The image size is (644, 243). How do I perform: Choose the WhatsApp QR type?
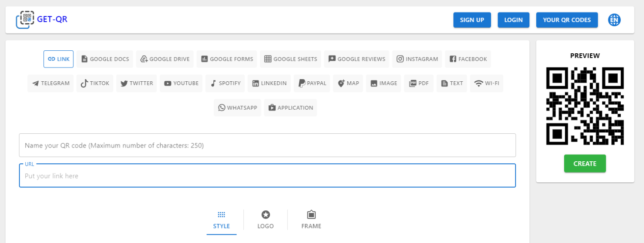237,108
